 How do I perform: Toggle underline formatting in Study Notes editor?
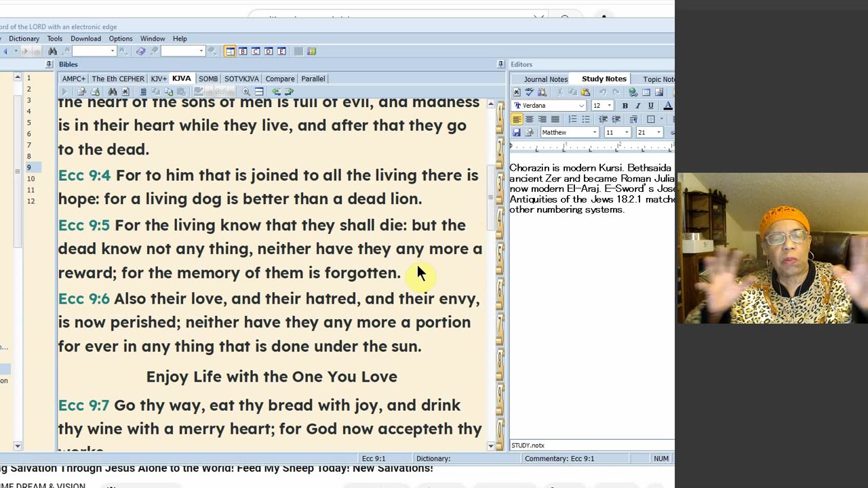(651, 106)
